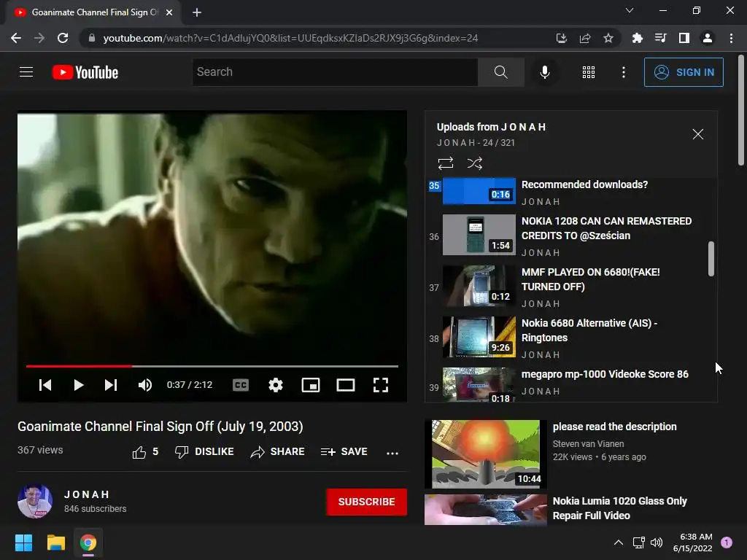
Task: Open Chrome three-dot menu
Action: click(731, 38)
